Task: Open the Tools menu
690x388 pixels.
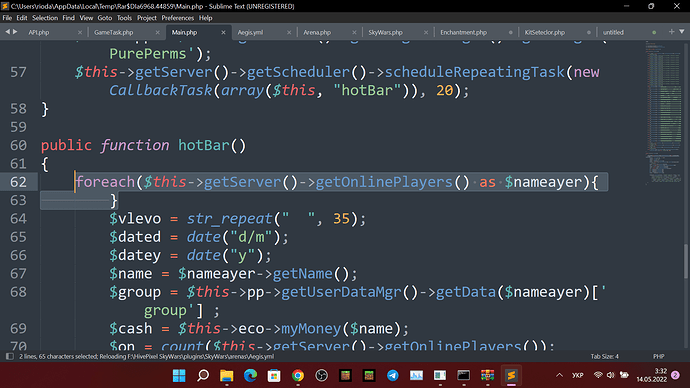Action: pos(124,18)
